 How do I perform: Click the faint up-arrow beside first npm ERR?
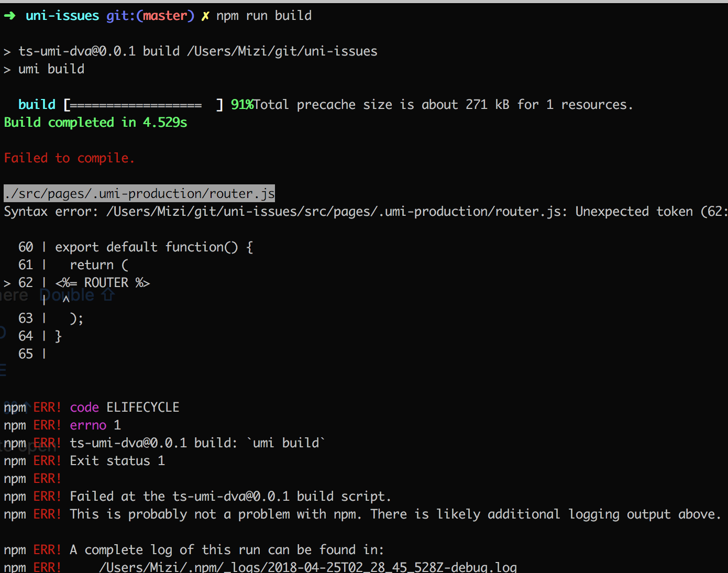click(26, 406)
